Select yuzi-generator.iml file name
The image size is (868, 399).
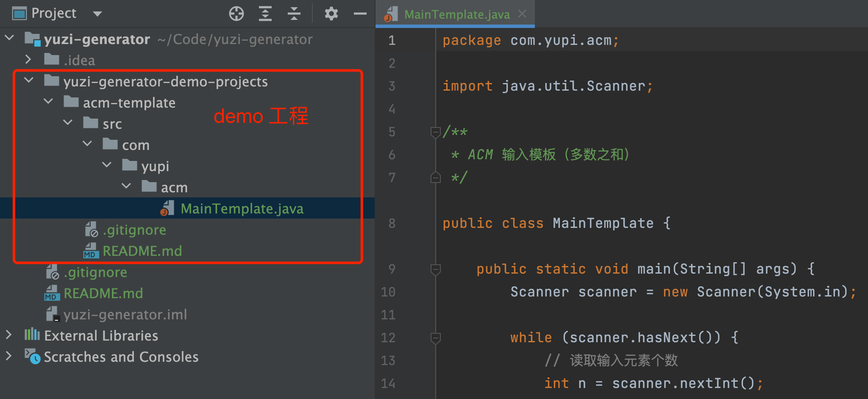tap(125, 314)
